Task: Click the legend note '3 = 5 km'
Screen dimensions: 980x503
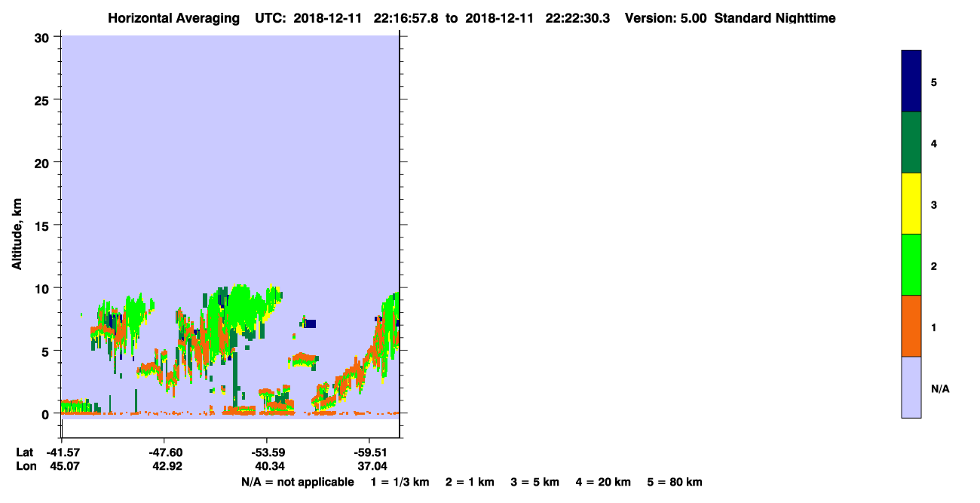Action: point(534,482)
